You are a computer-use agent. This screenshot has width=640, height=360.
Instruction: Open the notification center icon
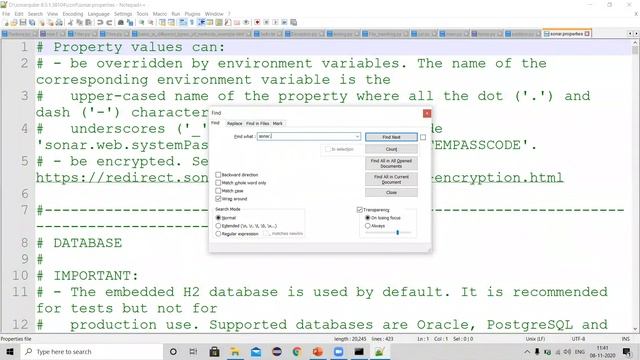click(627, 351)
